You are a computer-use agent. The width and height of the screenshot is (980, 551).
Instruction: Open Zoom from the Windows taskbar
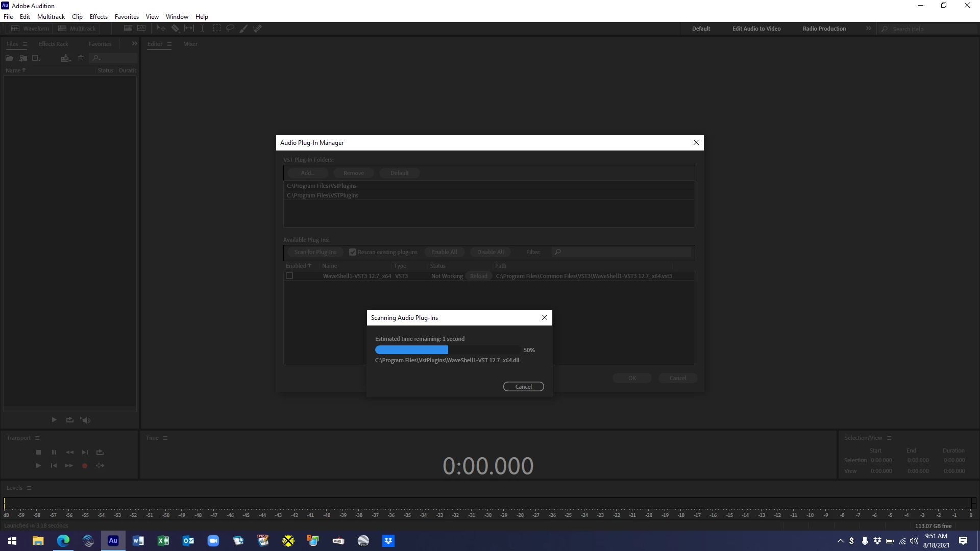pyautogui.click(x=213, y=541)
